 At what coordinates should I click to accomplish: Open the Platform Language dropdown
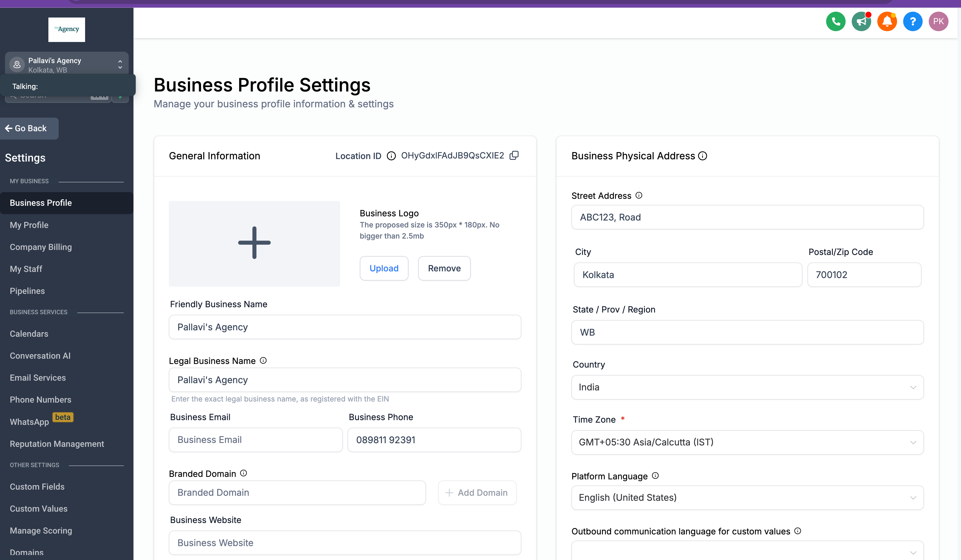[x=747, y=497]
